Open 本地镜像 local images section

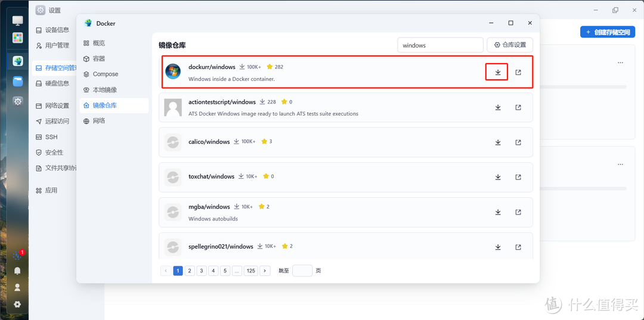[x=114, y=90]
